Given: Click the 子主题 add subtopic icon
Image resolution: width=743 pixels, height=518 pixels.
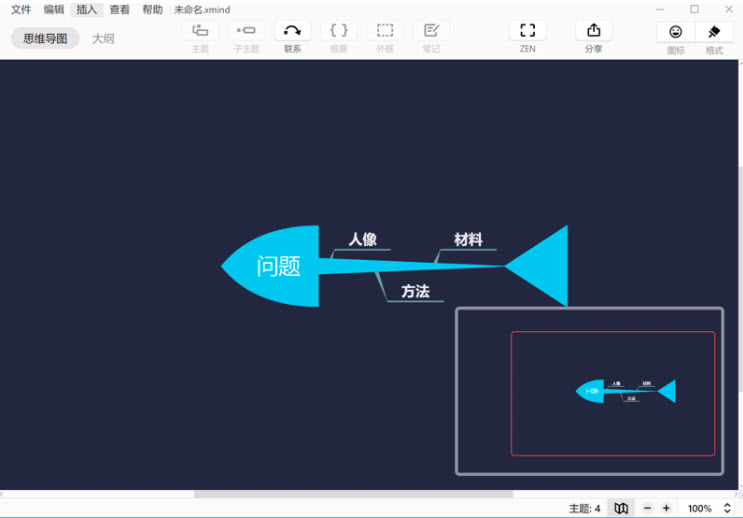Looking at the screenshot, I should click(246, 31).
